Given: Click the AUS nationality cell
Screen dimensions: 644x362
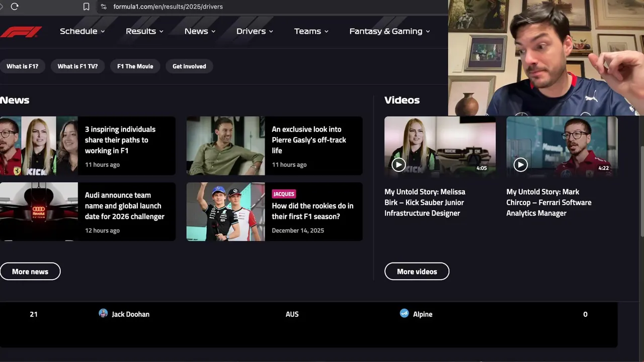Looking at the screenshot, I should (x=292, y=314).
